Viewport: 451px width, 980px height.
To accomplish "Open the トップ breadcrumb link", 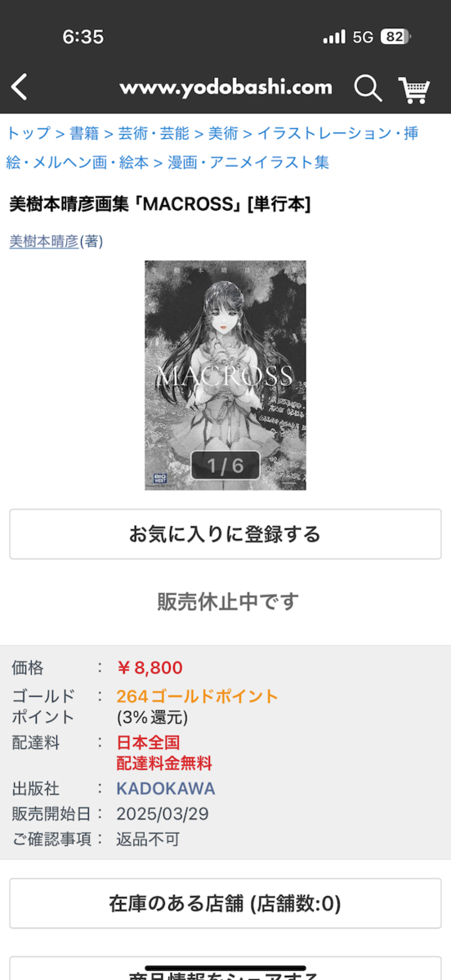I will 29,133.
